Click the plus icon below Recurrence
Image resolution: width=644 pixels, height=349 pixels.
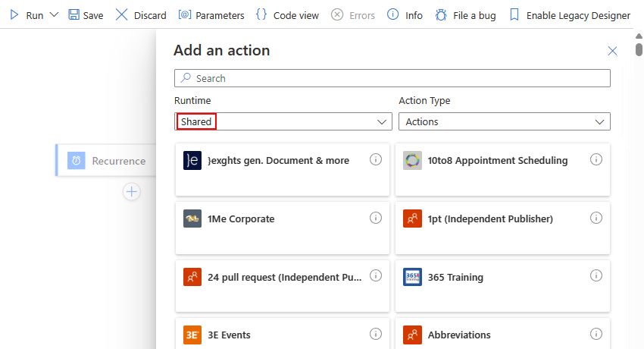pos(132,192)
